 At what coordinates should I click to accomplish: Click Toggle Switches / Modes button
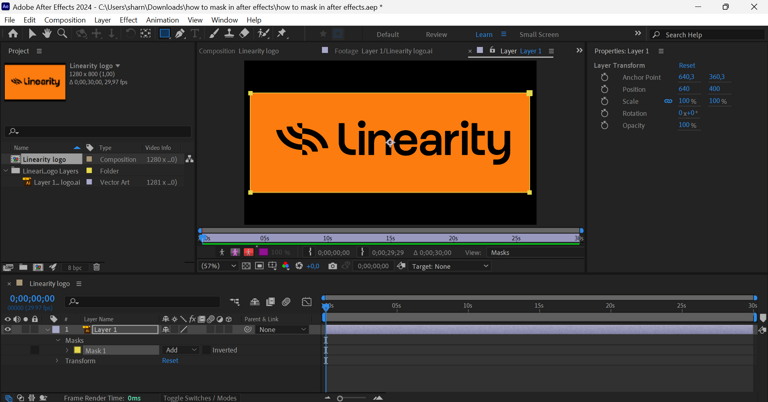point(200,398)
